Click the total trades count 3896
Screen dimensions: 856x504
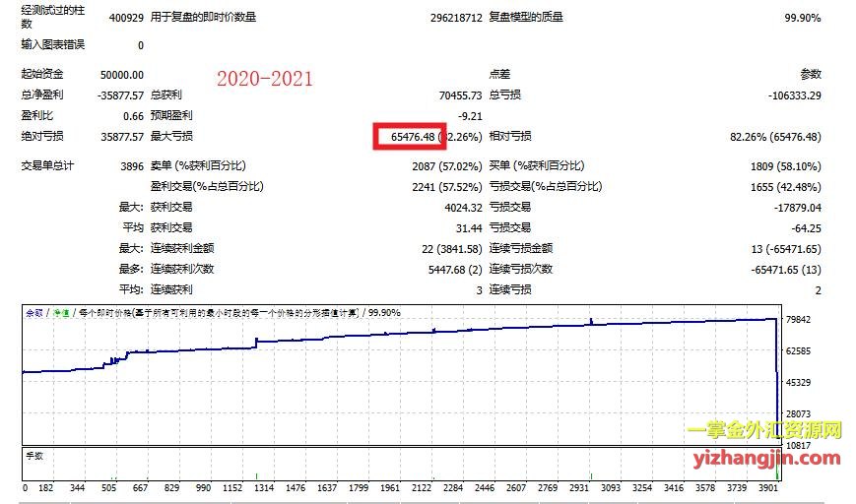coord(130,166)
